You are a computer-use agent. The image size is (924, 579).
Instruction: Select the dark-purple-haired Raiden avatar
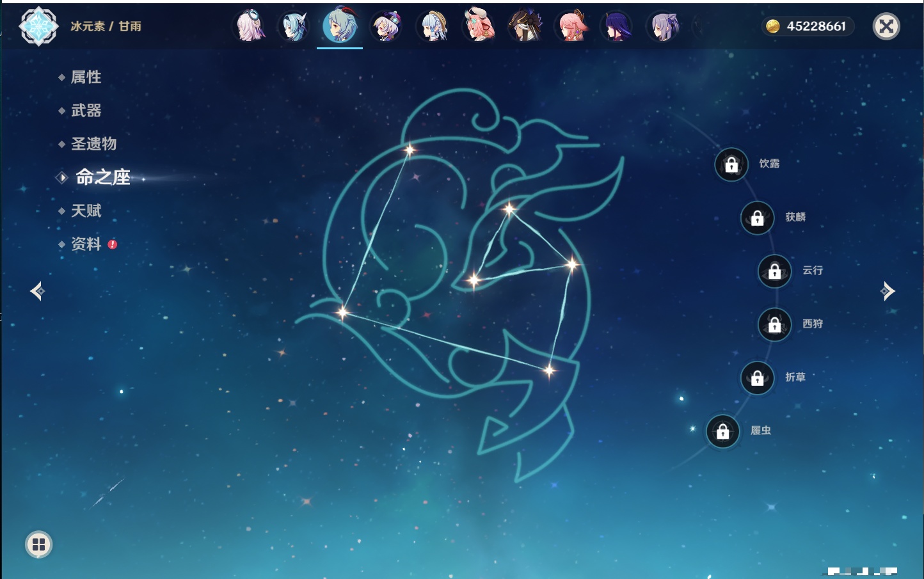click(617, 26)
